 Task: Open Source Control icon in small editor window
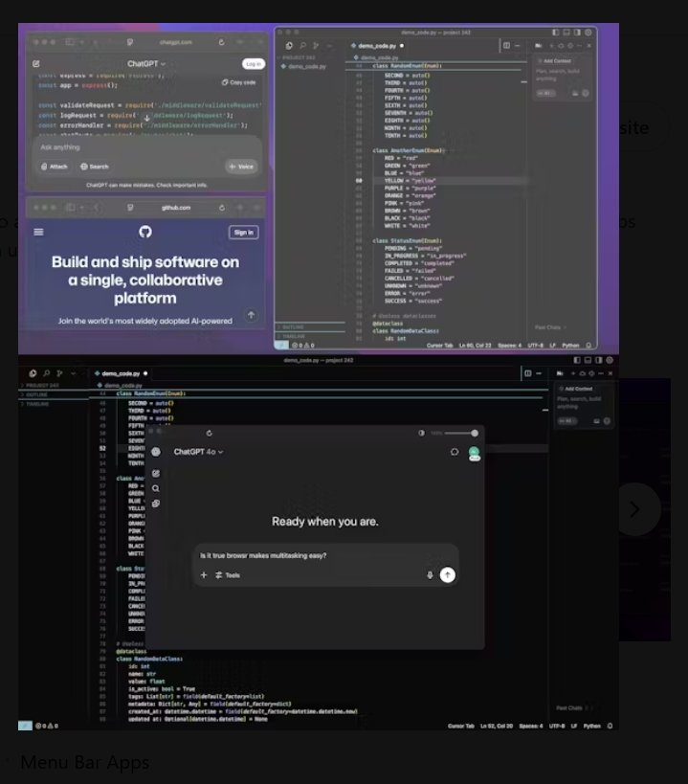click(316, 46)
